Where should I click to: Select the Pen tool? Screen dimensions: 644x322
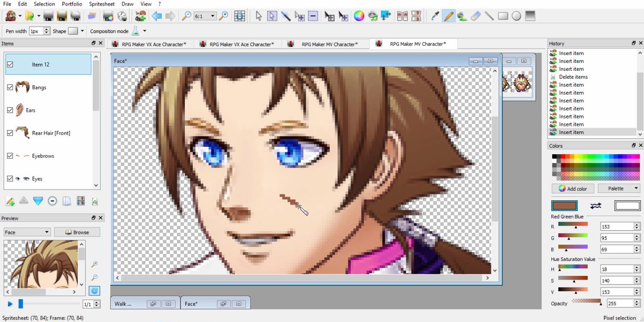[447, 16]
